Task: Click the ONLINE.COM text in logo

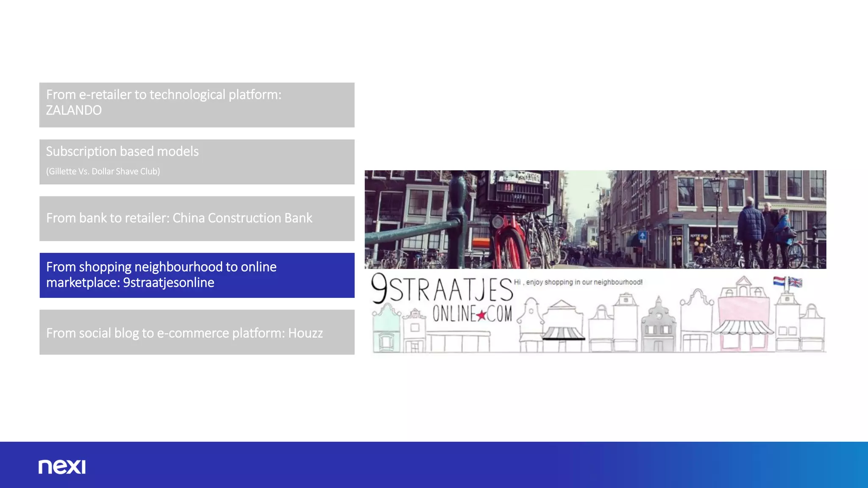Action: (x=472, y=314)
